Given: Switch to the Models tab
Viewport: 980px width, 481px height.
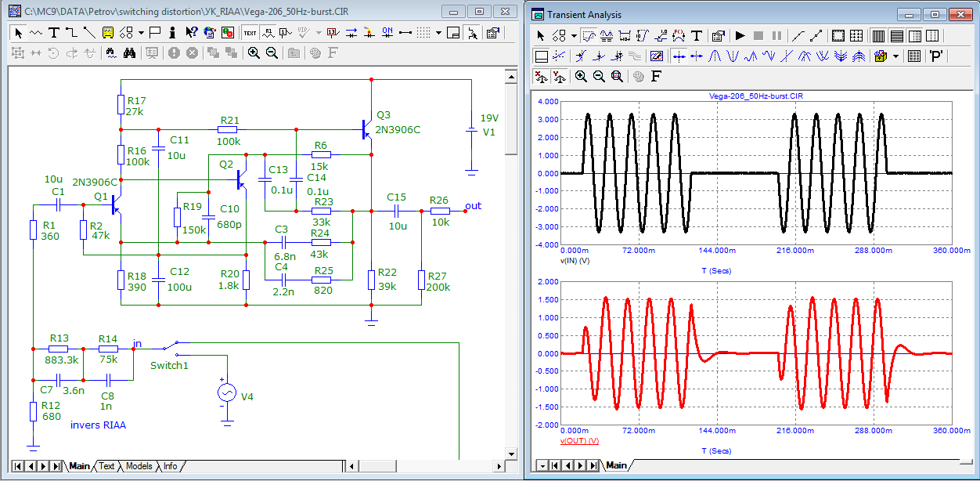Looking at the screenshot, I should coord(139,466).
